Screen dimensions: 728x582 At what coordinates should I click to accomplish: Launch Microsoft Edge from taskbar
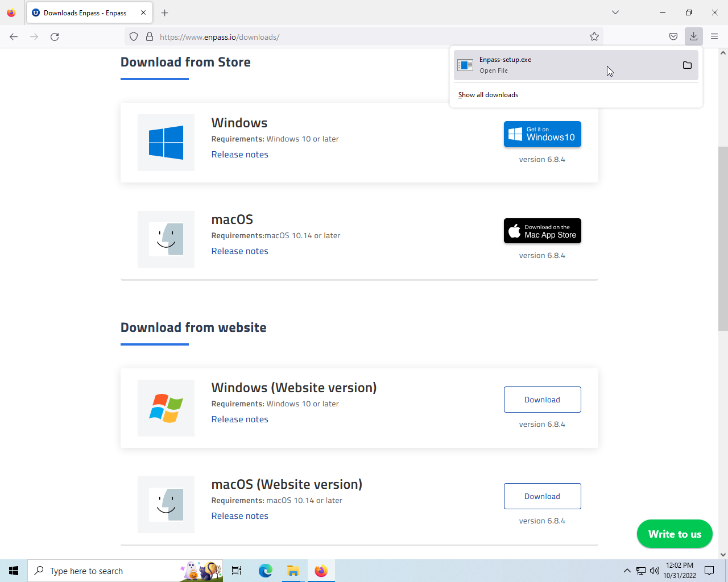pyautogui.click(x=265, y=571)
